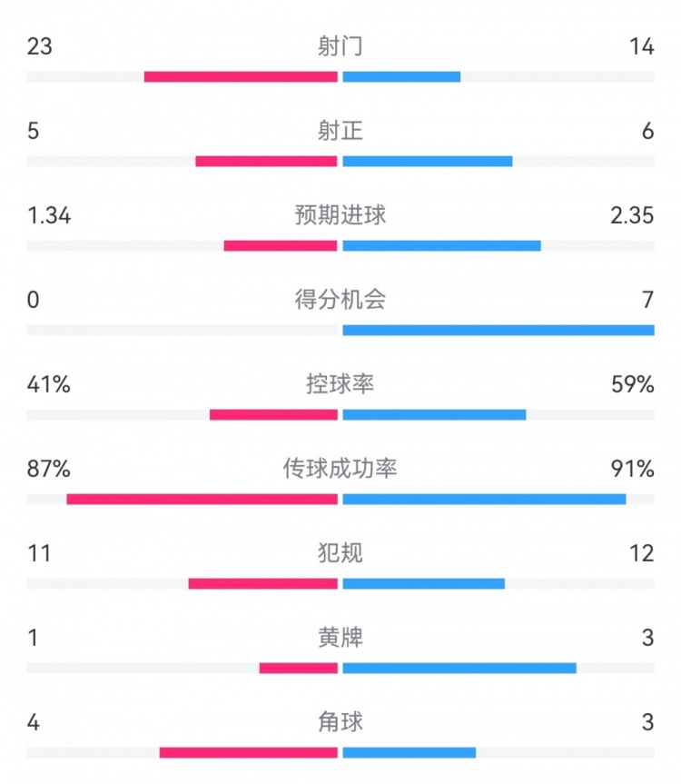This screenshot has width=681, height=784.
Task: Select the 黄牌 stat label
Action: point(340,638)
